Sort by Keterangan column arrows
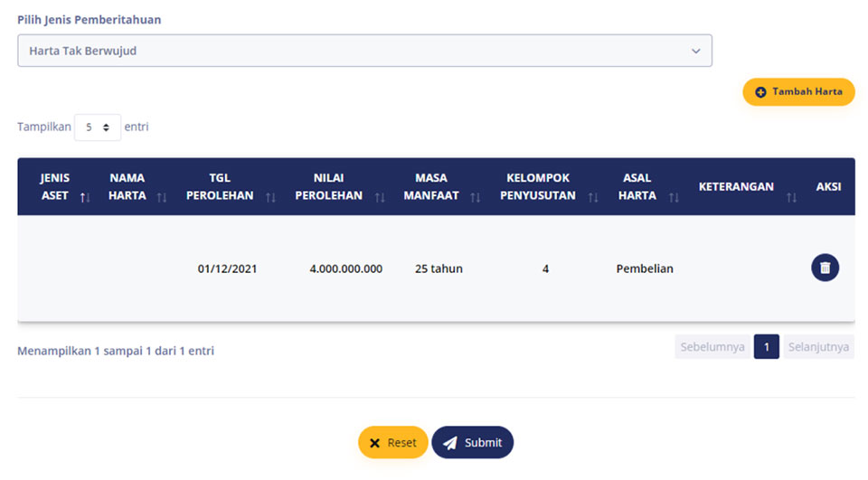This screenshot has width=868, height=480. pos(792,197)
